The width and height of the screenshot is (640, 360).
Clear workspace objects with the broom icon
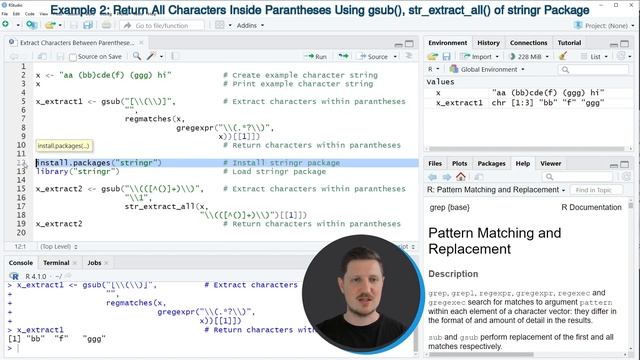point(563,56)
